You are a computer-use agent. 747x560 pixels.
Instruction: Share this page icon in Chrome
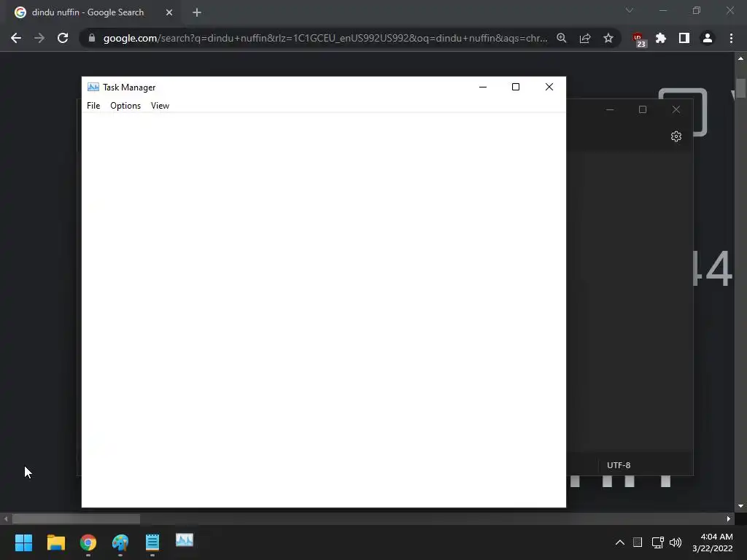click(585, 38)
